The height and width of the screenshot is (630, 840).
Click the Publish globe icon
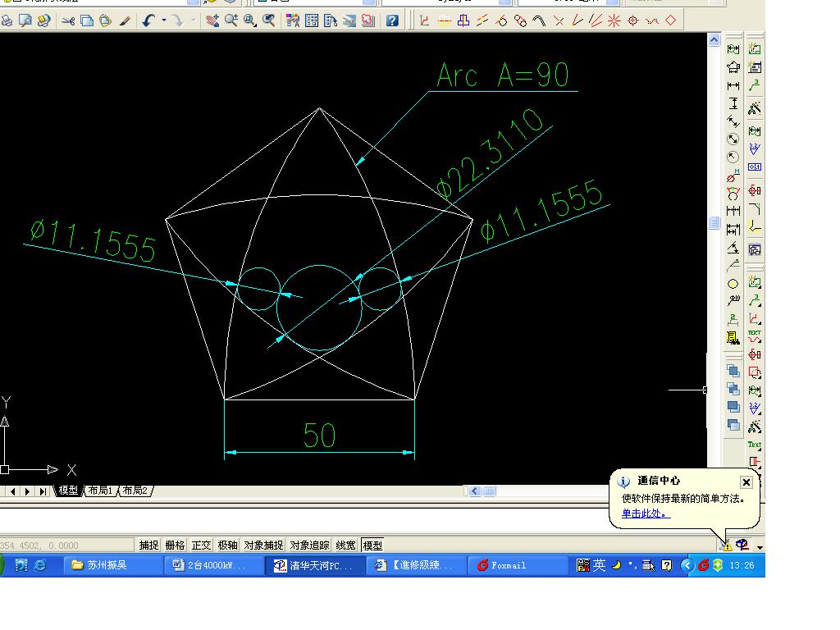pos(44,21)
